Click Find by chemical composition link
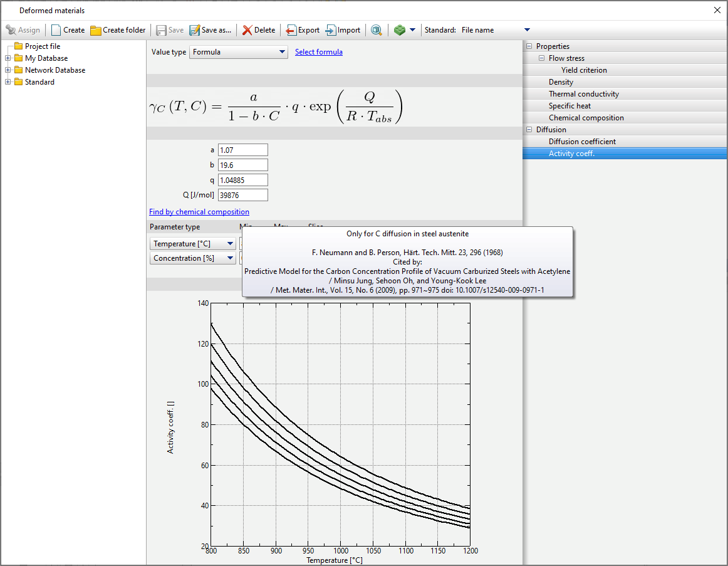Screen dimensions: 728x566 (199, 212)
